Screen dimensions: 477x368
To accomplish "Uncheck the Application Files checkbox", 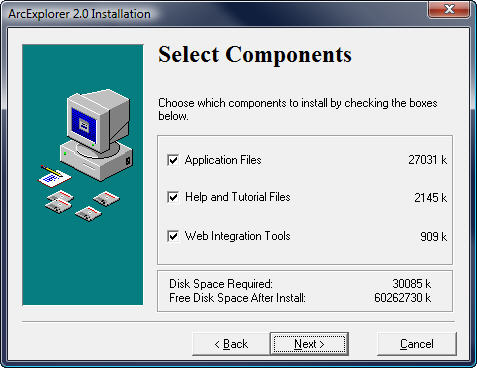I will click(173, 160).
